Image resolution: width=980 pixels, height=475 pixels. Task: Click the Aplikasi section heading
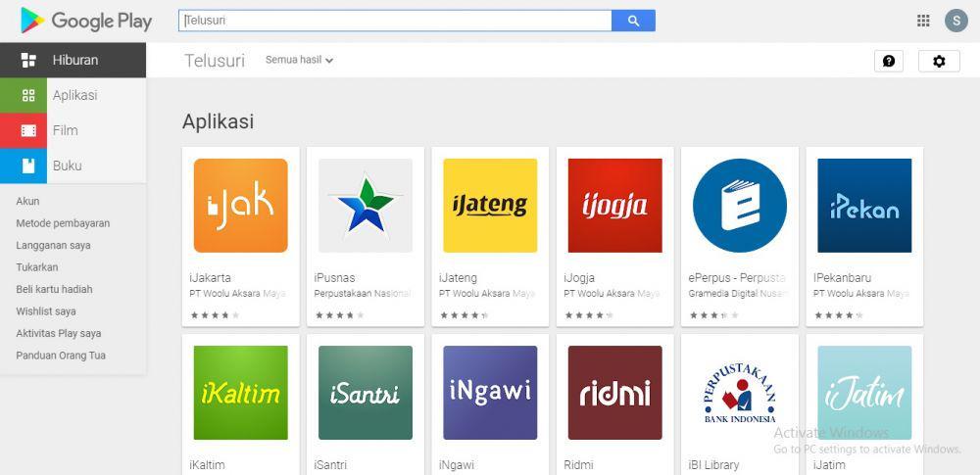coord(218,121)
